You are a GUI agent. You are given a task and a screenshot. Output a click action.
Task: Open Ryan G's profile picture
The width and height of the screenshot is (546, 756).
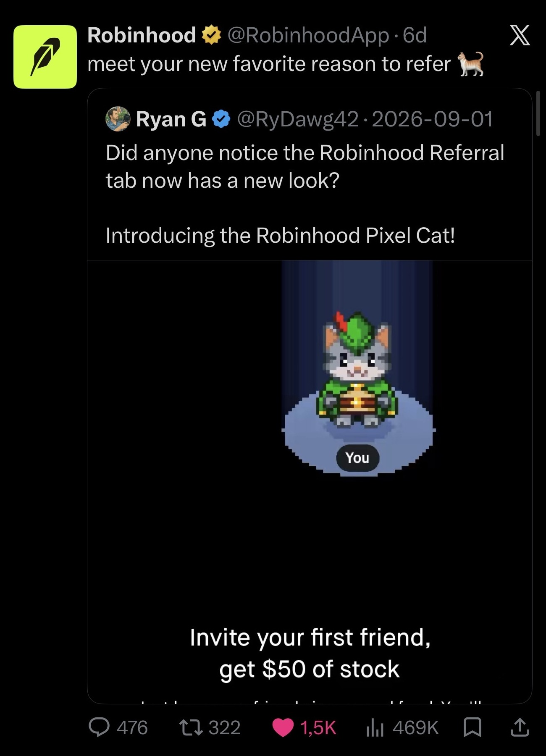(118, 119)
